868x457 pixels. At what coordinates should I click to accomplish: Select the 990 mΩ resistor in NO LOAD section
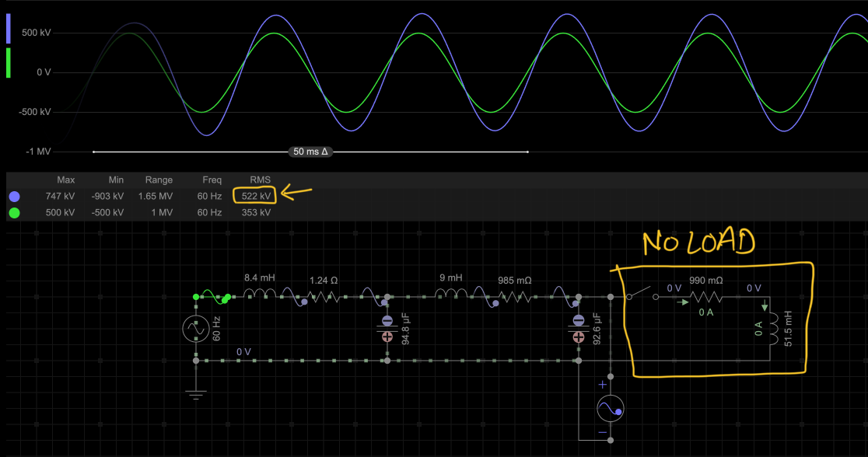pos(704,295)
